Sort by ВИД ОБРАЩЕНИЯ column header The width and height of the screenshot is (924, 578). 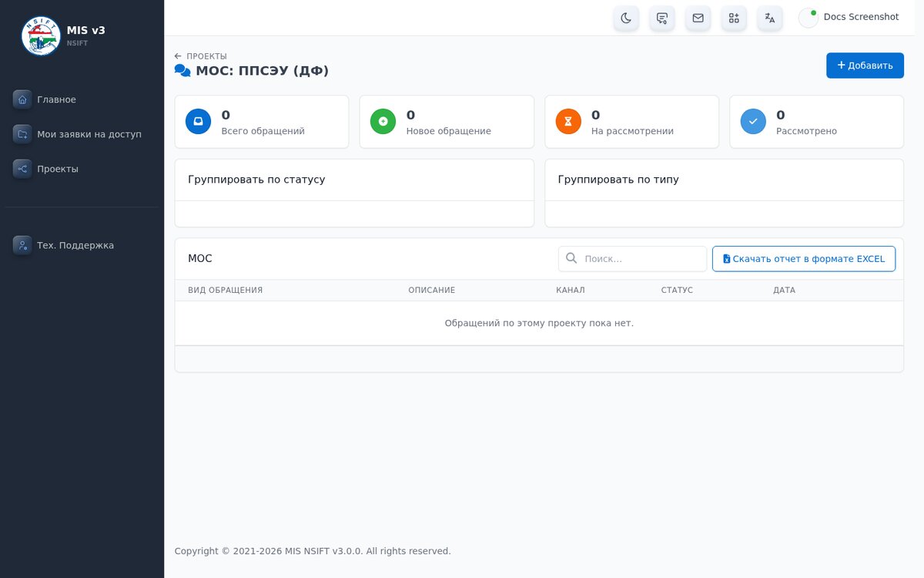point(226,291)
